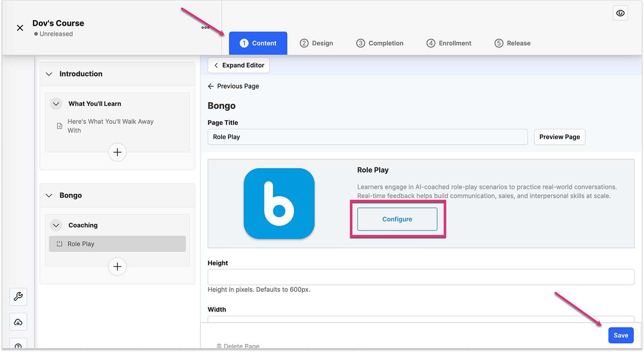Viewport: 644px width, 352px height.
Task: Click the Dov's Course title
Action: tap(58, 23)
